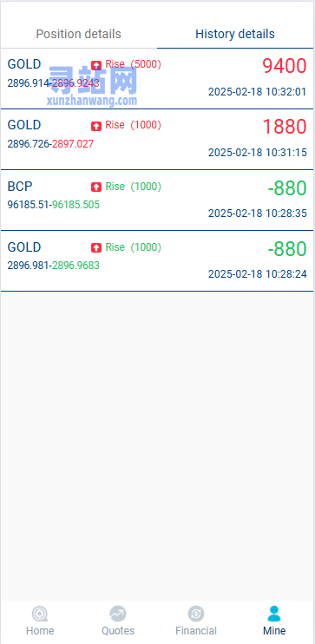Switch to the Position details tab
Viewport: 315px width, 644px height.
click(x=78, y=34)
